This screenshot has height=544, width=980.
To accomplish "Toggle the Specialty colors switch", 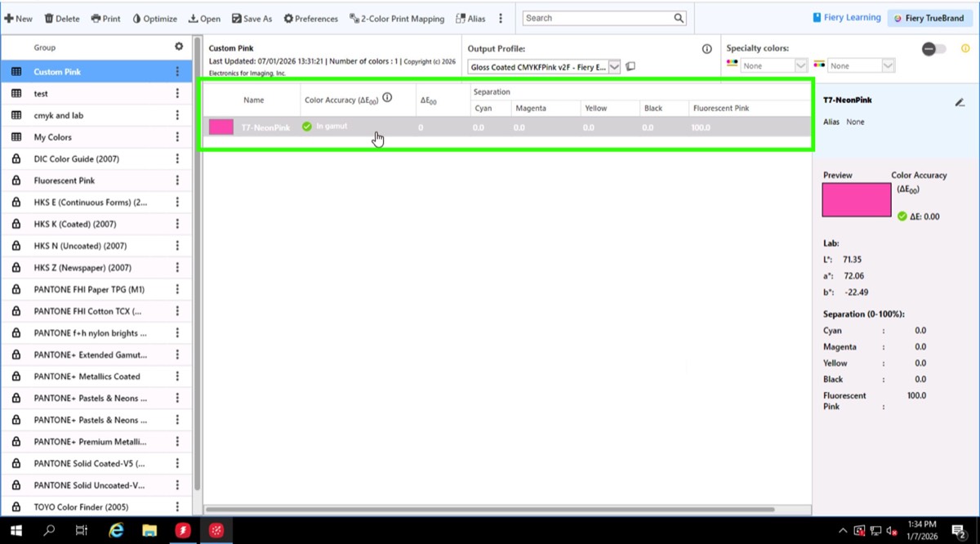I will [x=933, y=49].
